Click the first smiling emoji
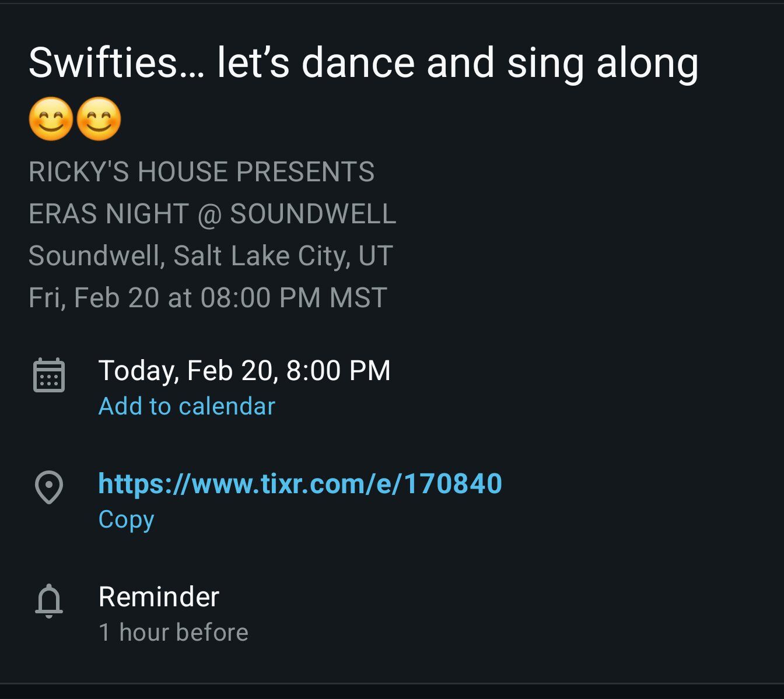 pos(51,119)
